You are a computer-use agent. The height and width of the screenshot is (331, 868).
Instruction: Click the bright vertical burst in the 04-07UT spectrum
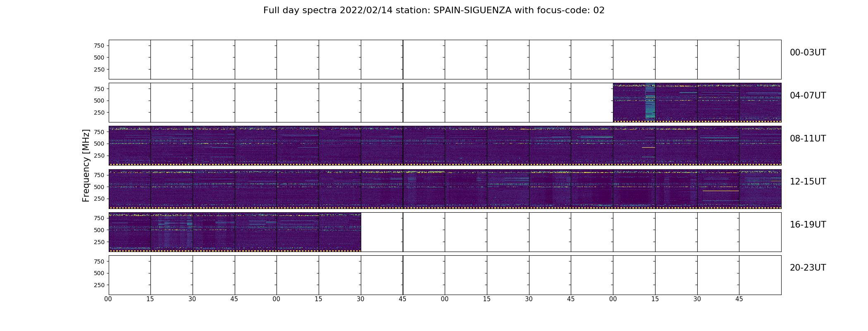[x=650, y=102]
